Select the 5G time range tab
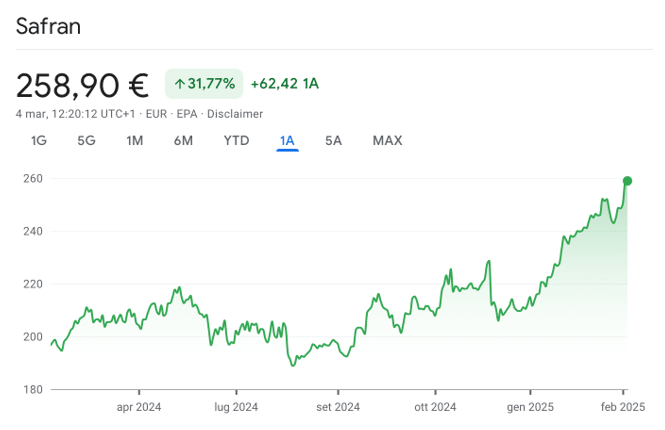665x430 pixels. [x=87, y=140]
